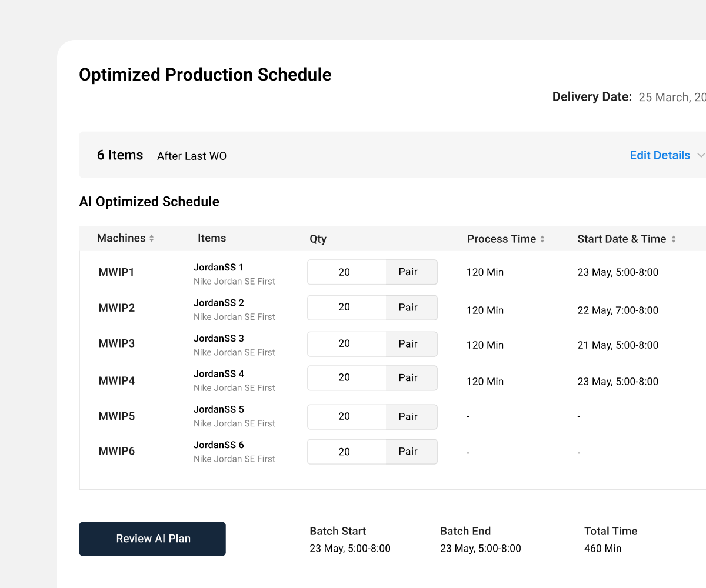Edit quantity field for JordanSS 1
The height and width of the screenshot is (588, 706).
(347, 272)
